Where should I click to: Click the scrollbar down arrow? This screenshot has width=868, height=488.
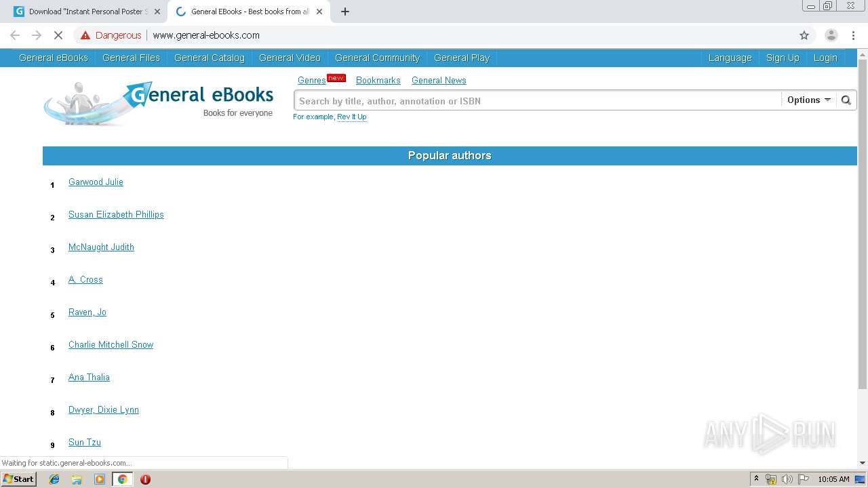pyautogui.click(x=863, y=463)
